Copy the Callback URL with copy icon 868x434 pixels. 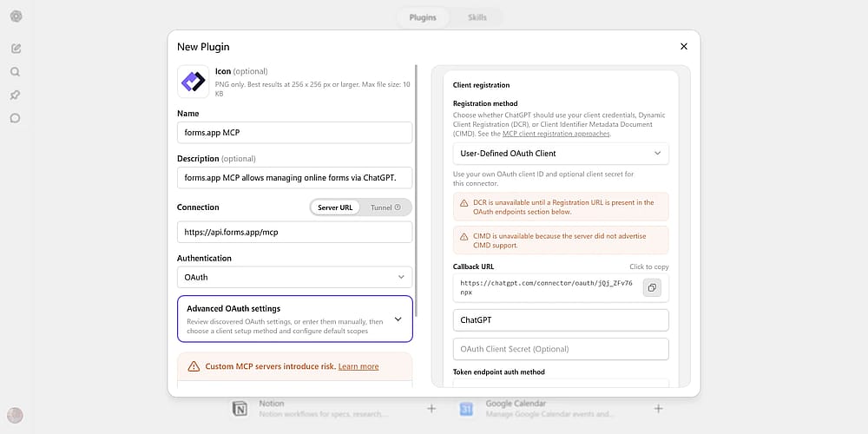652,288
